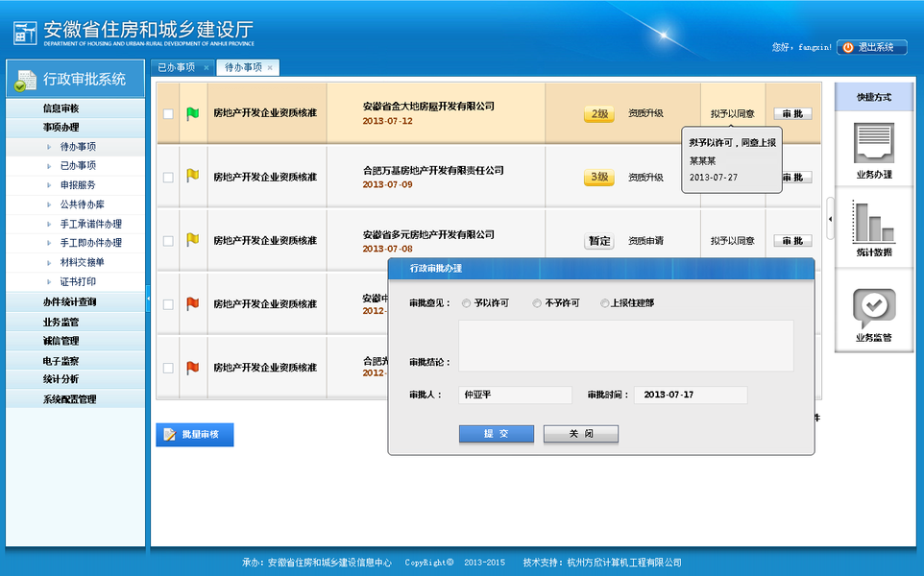
Task: Click the 快捷方式 panel header
Action: point(874,97)
